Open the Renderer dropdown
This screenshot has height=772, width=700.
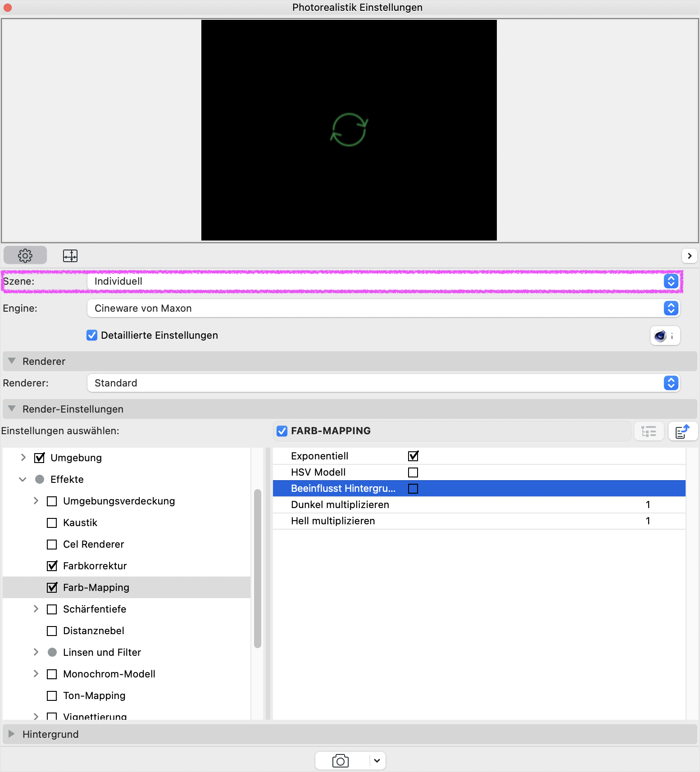coord(383,383)
